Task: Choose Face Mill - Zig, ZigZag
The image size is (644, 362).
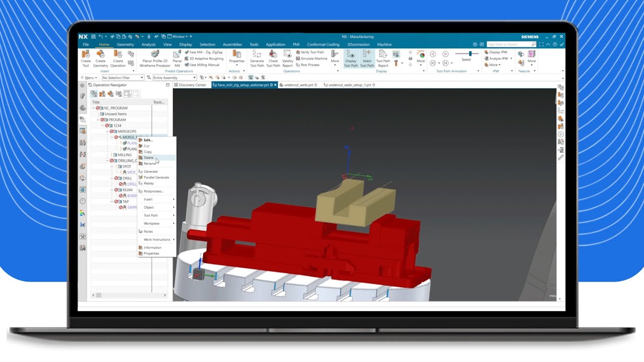Action: (x=204, y=52)
